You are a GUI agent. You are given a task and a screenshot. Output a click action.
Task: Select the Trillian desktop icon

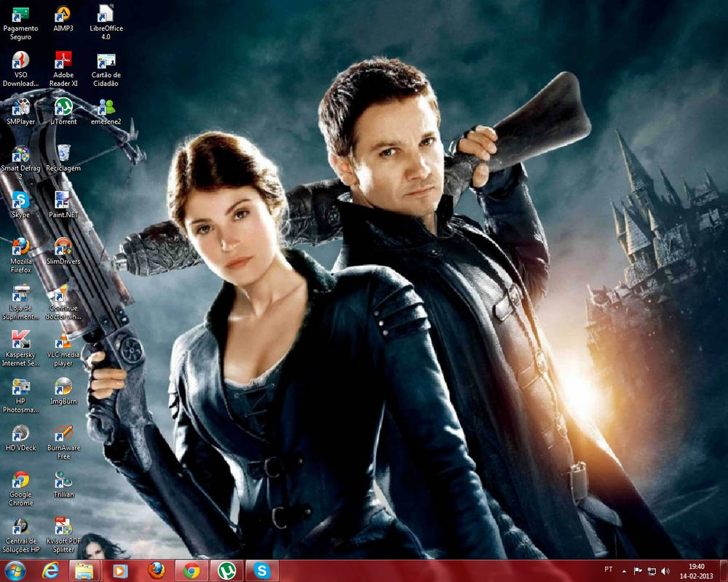click(x=63, y=485)
